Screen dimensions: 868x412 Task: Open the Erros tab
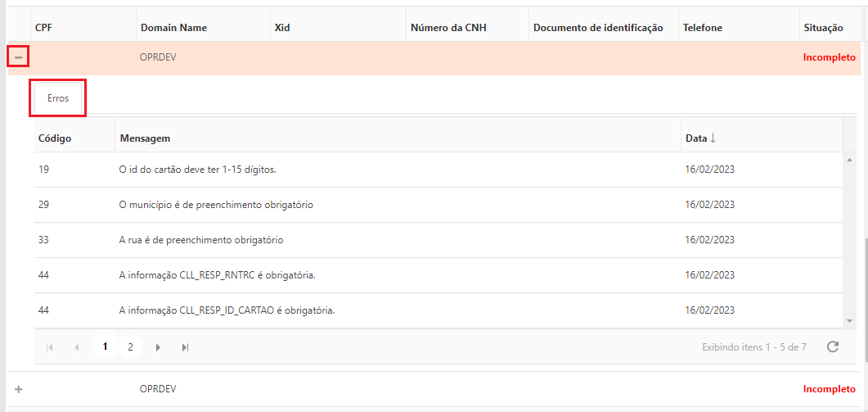pos(58,98)
